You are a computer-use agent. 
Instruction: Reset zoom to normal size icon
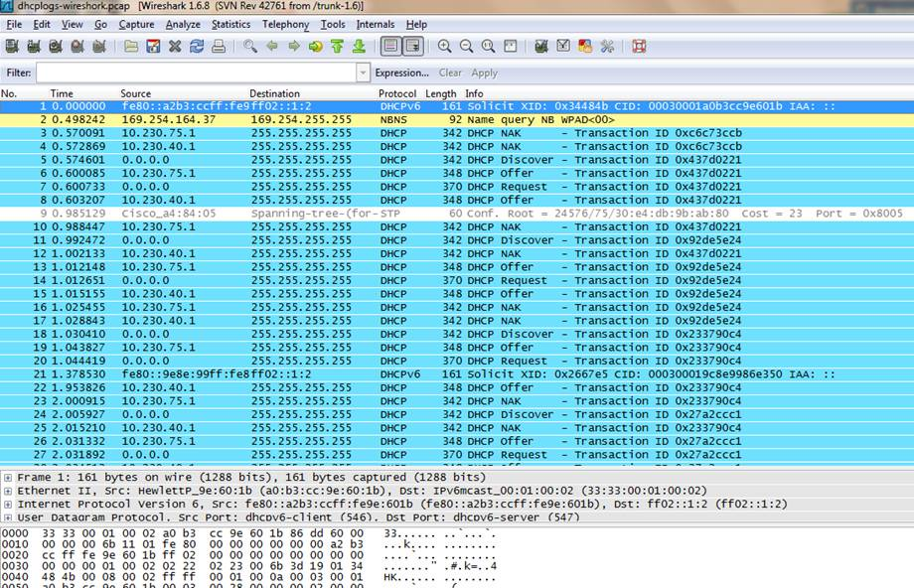[x=489, y=46]
